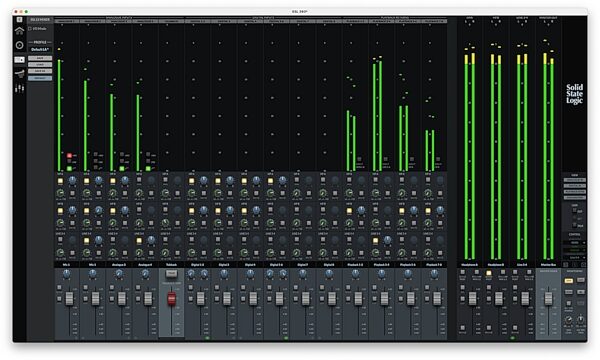
Task: Click the Headphones A output fader
Action: tap(473, 299)
